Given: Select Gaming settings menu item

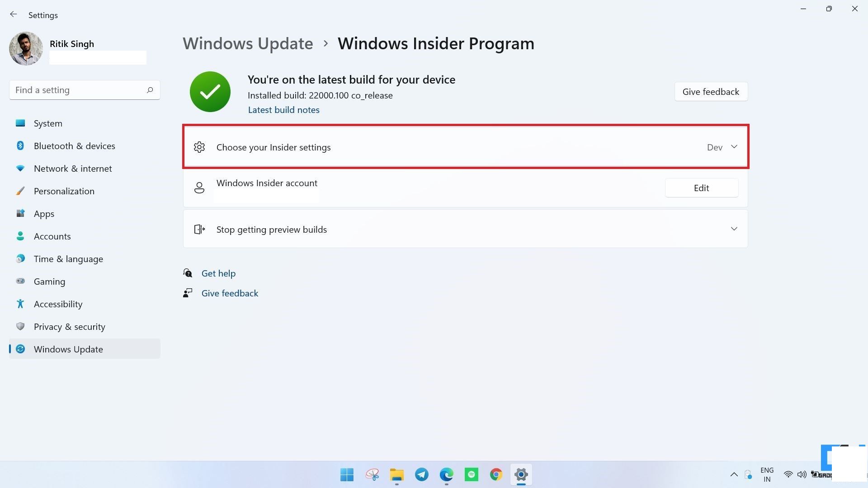Looking at the screenshot, I should click(49, 281).
